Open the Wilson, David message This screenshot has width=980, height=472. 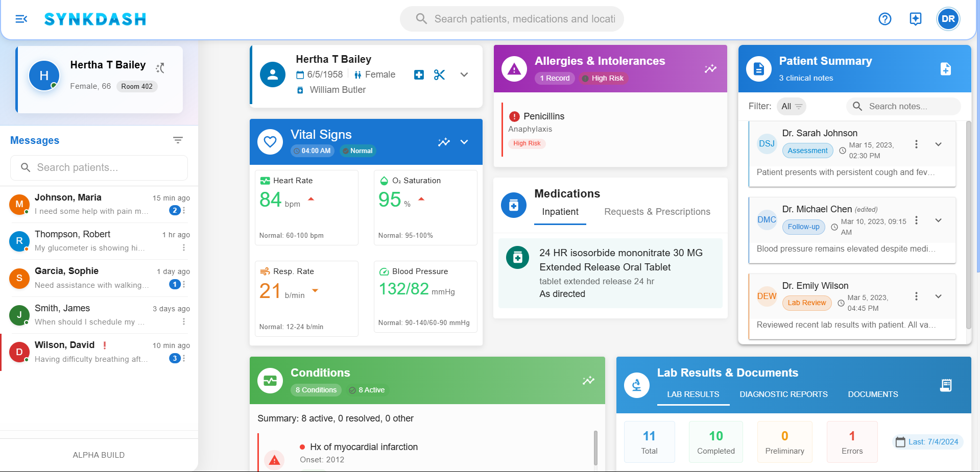point(99,352)
